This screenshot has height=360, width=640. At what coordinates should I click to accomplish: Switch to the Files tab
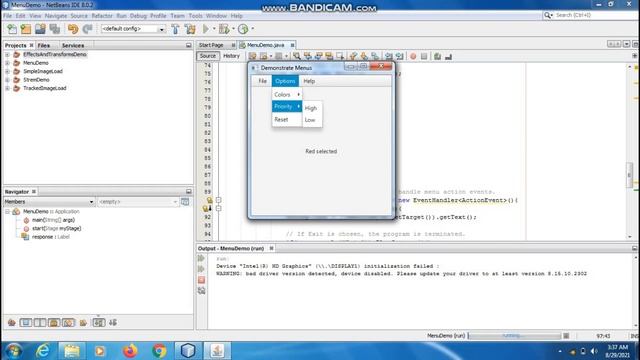[44, 45]
